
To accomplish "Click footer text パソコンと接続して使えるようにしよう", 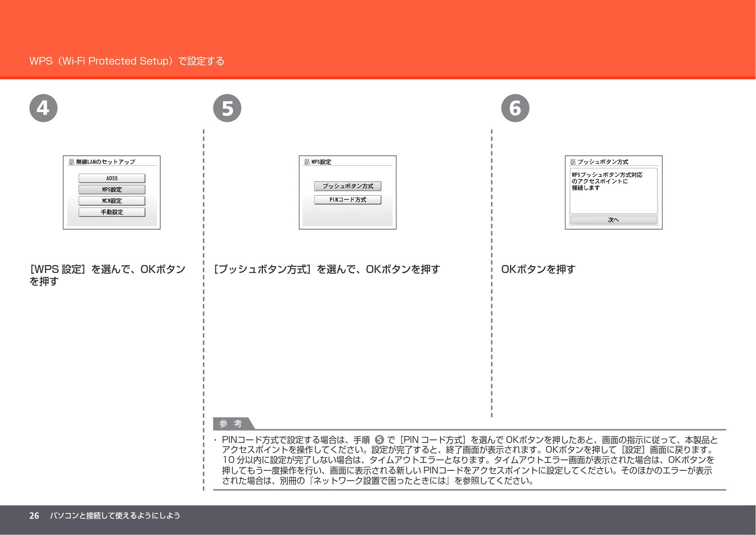I will pyautogui.click(x=115, y=516).
